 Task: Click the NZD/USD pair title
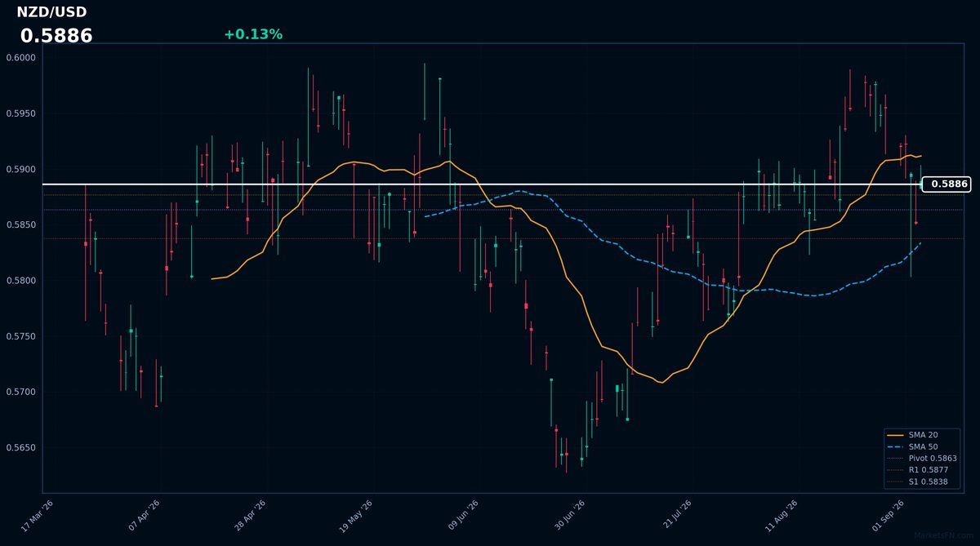click(x=51, y=12)
